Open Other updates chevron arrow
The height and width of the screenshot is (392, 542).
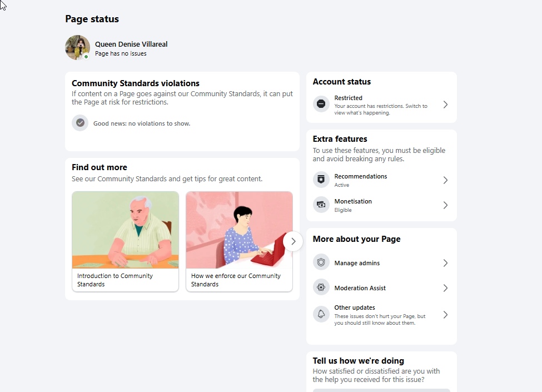tap(446, 315)
